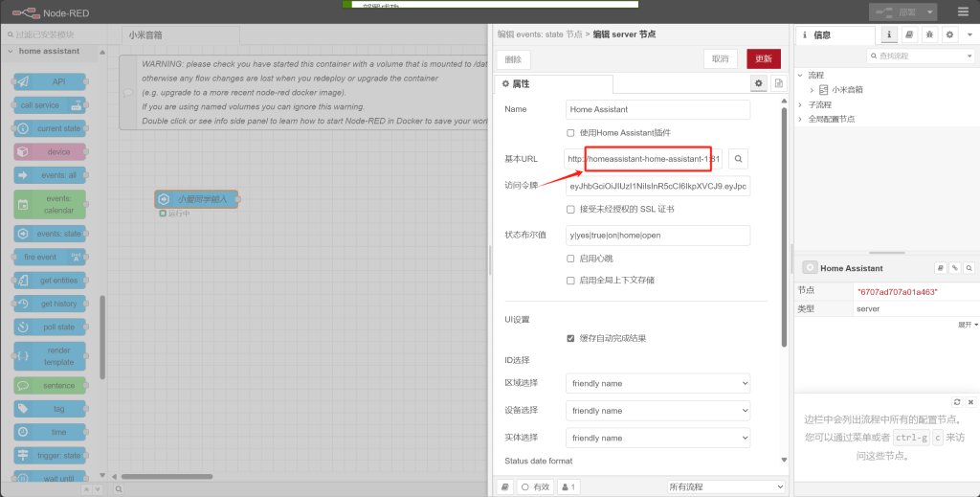
Task: Enable 使用Home Assistant插件 checkbox
Action: coord(570,132)
